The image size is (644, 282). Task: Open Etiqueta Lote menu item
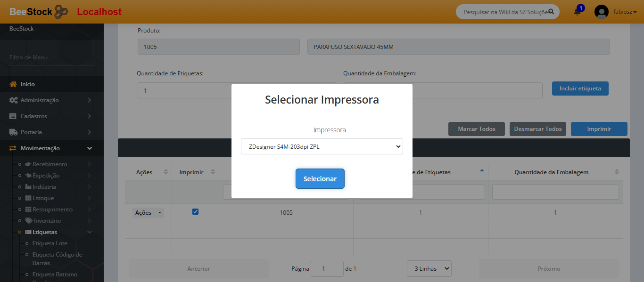point(50,243)
